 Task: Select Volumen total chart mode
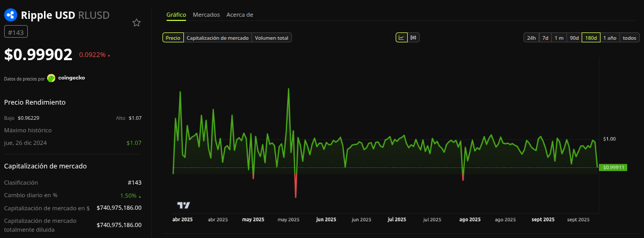[271, 38]
